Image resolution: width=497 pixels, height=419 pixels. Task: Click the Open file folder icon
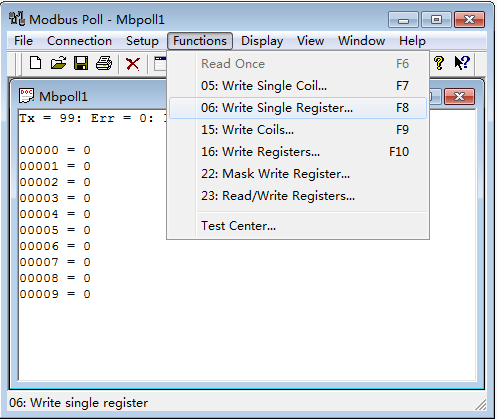pyautogui.click(x=58, y=63)
